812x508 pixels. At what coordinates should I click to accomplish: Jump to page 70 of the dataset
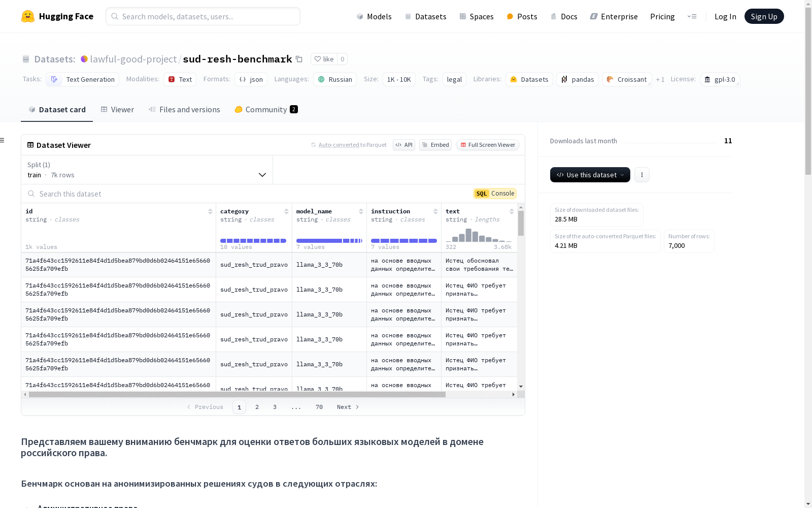[x=319, y=407]
